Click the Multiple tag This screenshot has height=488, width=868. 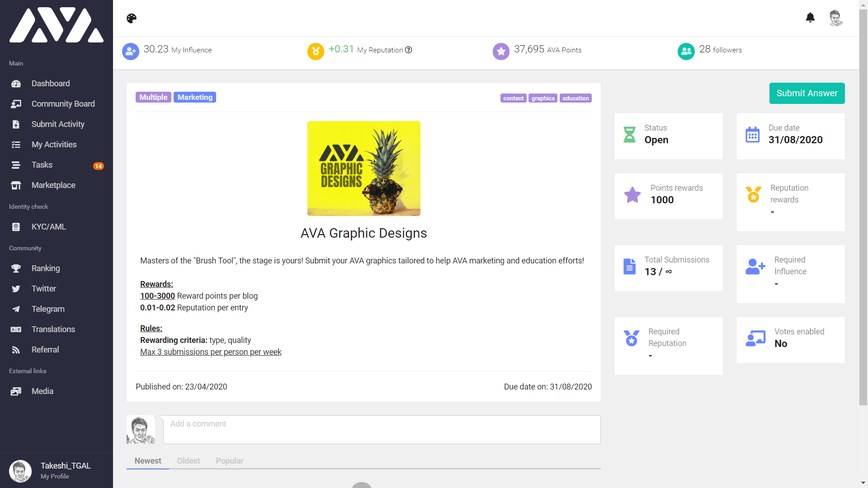pos(153,97)
